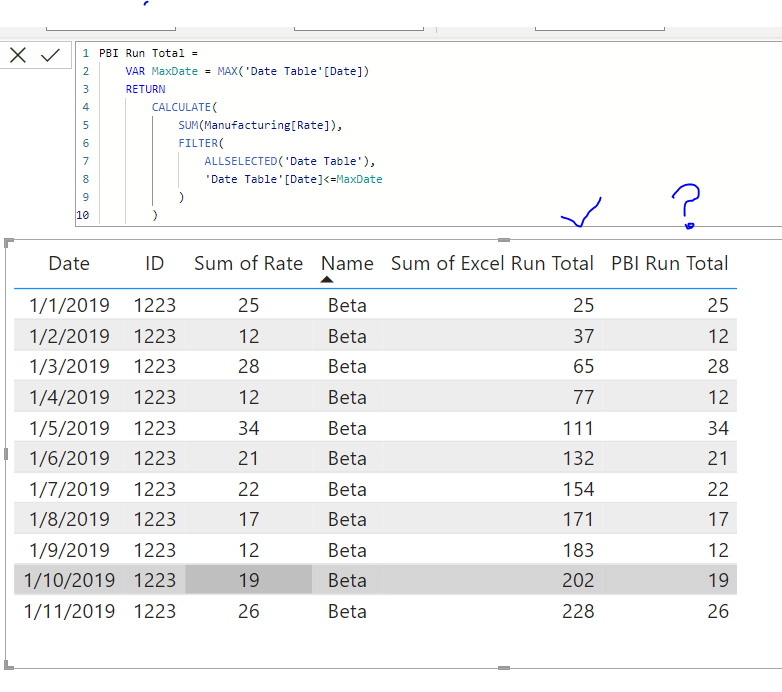Click 'Date Table'[Date]<=MaxDate line
Screen dimensions: 782x692
tap(293, 179)
